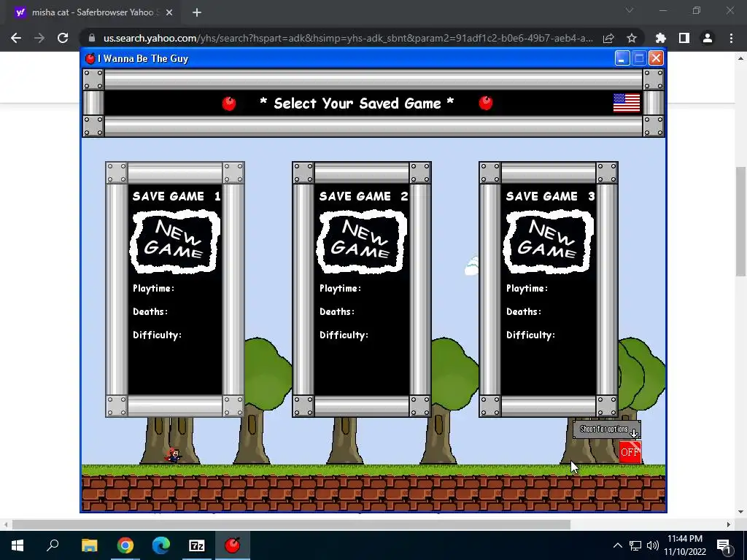Open tab search chevron in Chrome title bar

630,10
